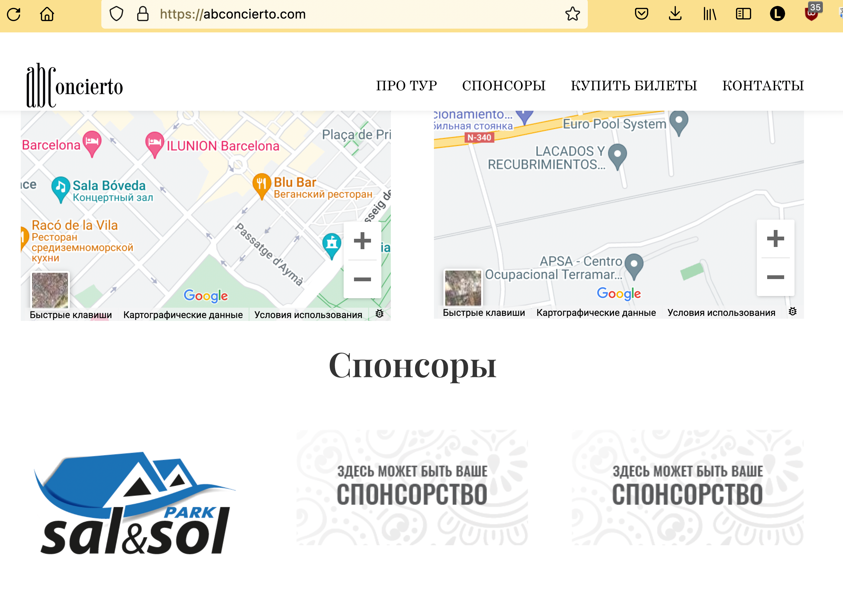Bookmark page with star icon
The image size is (843, 616).
pos(572,14)
